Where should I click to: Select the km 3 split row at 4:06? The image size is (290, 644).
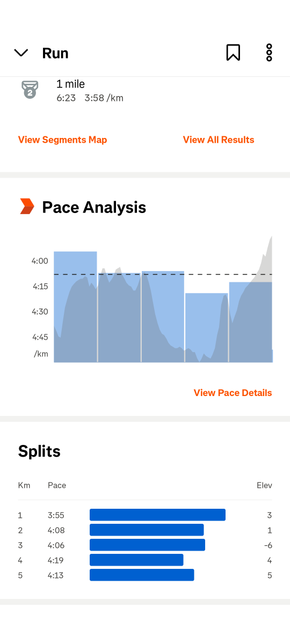145,545
